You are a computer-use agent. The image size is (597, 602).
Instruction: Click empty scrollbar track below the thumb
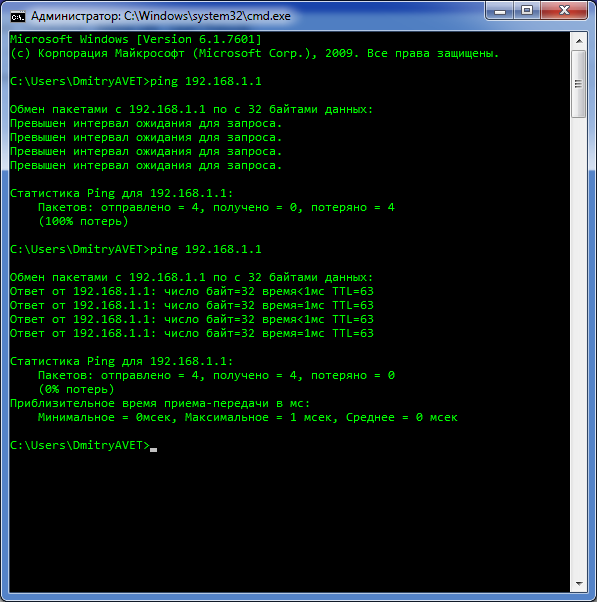tap(579, 346)
